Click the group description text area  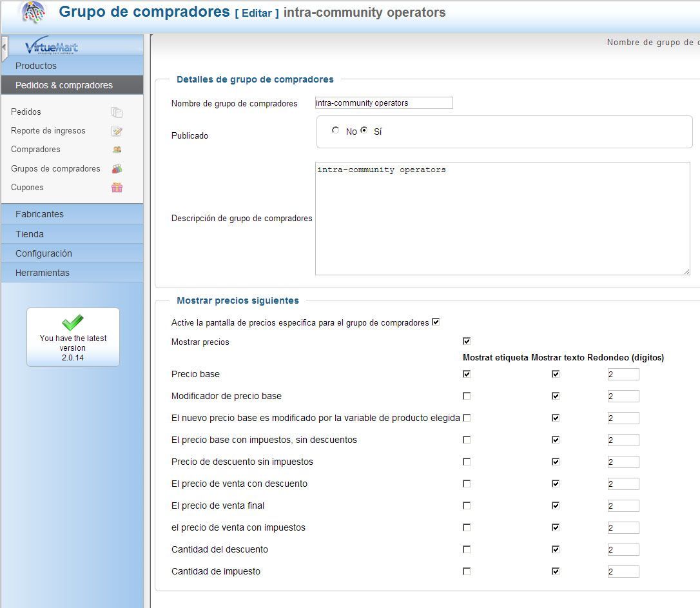[x=503, y=219]
